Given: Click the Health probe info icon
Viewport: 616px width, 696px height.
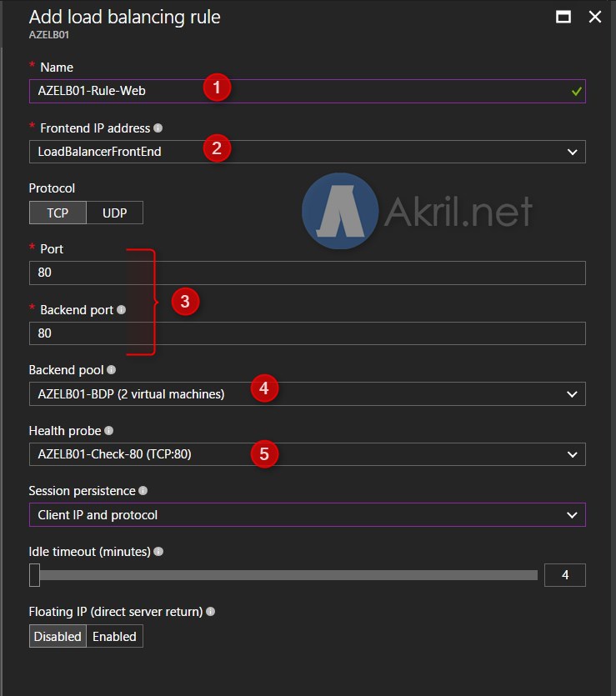Looking at the screenshot, I should (108, 431).
